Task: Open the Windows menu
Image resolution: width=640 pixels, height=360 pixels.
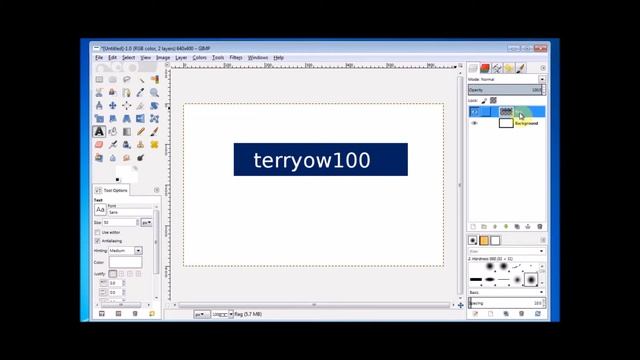Action: tap(258, 58)
